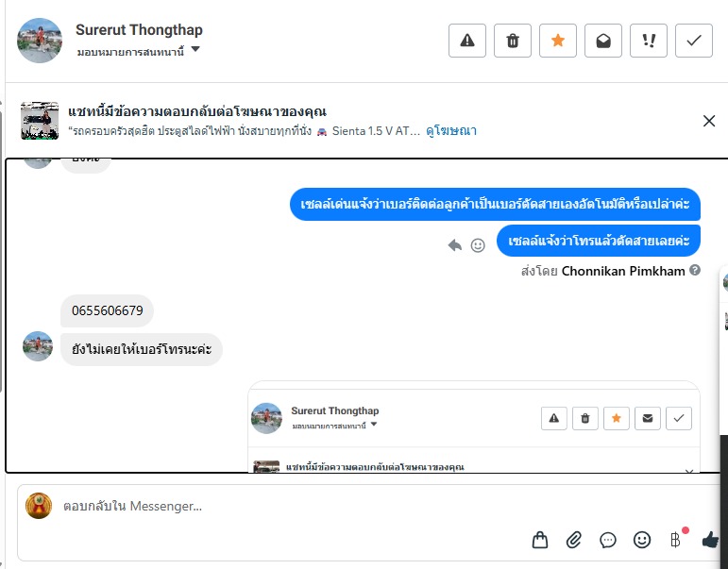This screenshot has height=569, width=728.
Task: Delete conversation with the trash icon
Action: click(513, 41)
